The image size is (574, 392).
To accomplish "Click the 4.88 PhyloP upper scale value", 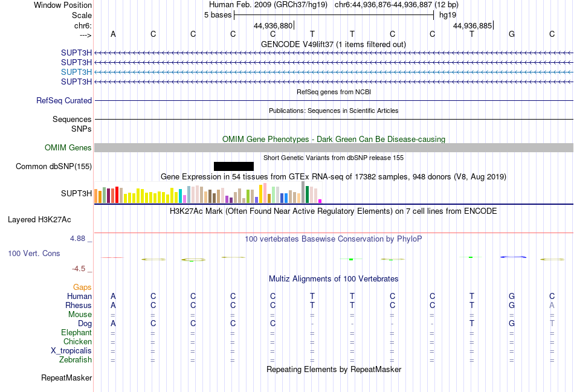I will click(77, 238).
